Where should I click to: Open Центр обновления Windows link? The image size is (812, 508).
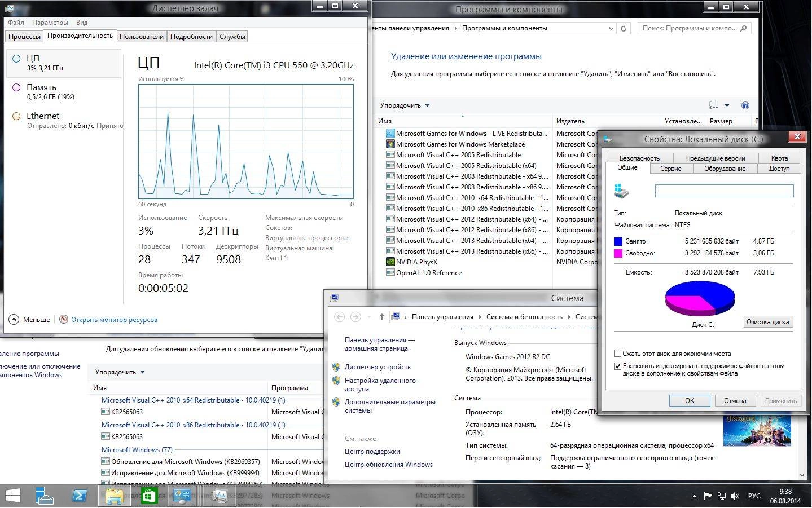click(x=389, y=465)
